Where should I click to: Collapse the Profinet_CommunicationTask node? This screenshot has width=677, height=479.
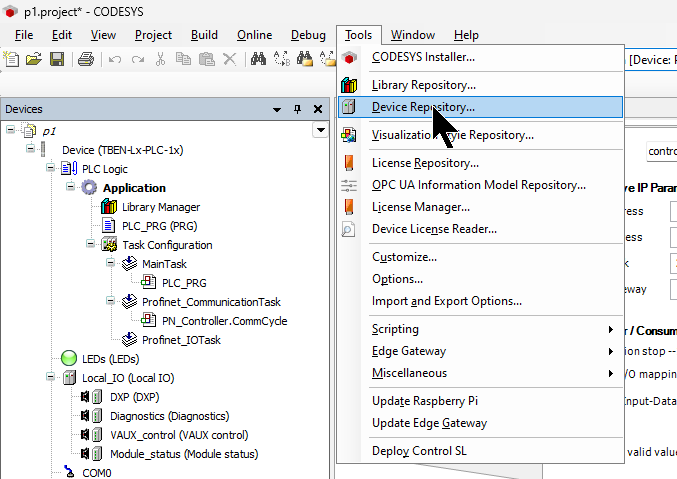pos(111,300)
